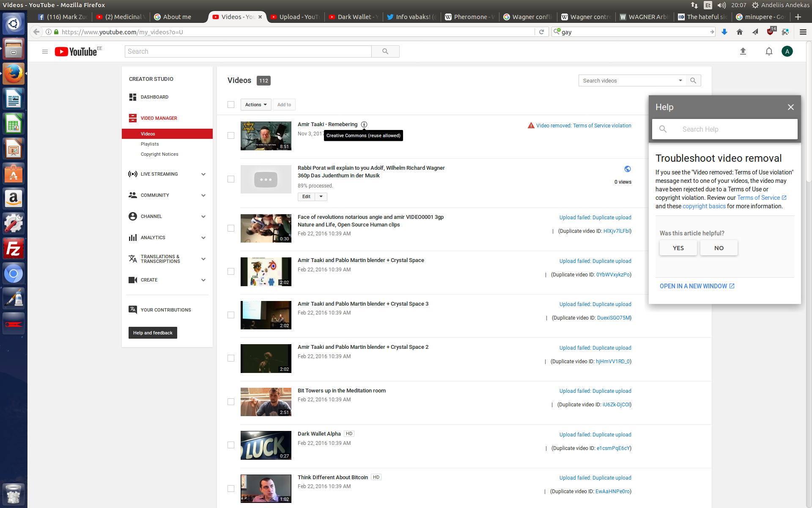Open help in a new window link

697,286
